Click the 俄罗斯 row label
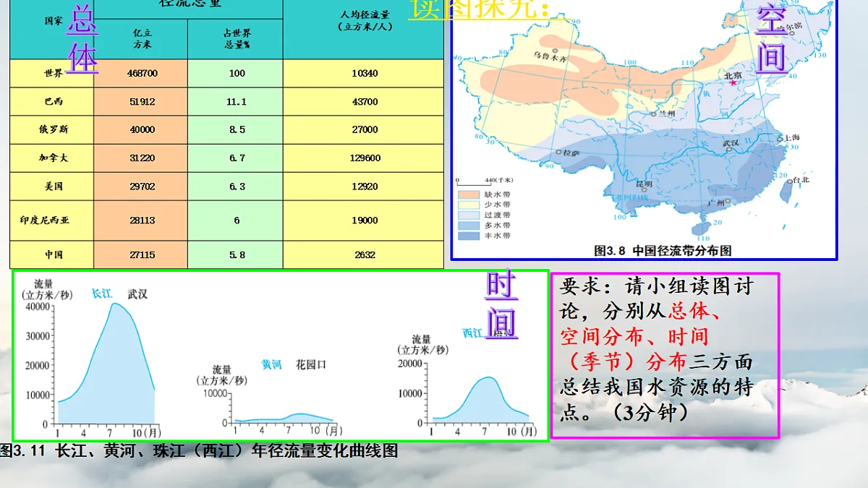This screenshot has width=868, height=488. (52, 130)
